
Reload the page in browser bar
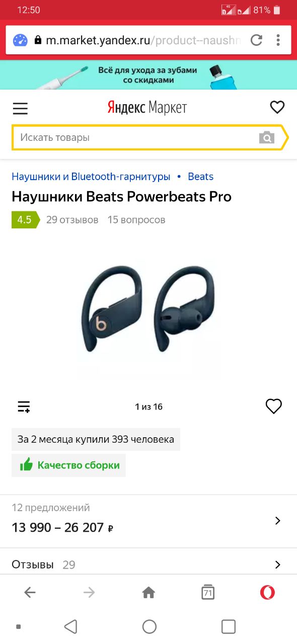click(256, 40)
